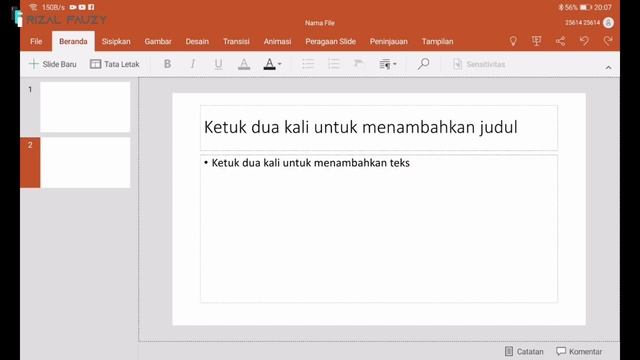Open the font color dropdown arrow
The width and height of the screenshot is (640, 360).
click(280, 64)
